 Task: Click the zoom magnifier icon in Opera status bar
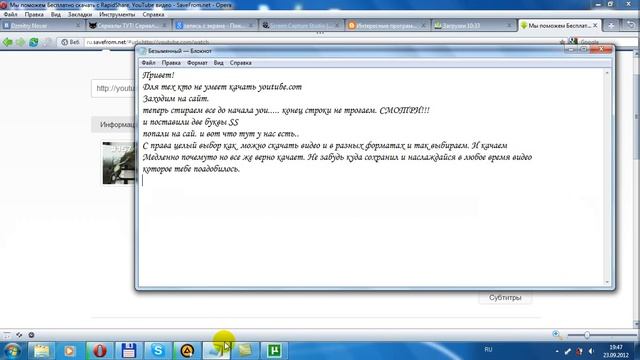tap(556, 335)
